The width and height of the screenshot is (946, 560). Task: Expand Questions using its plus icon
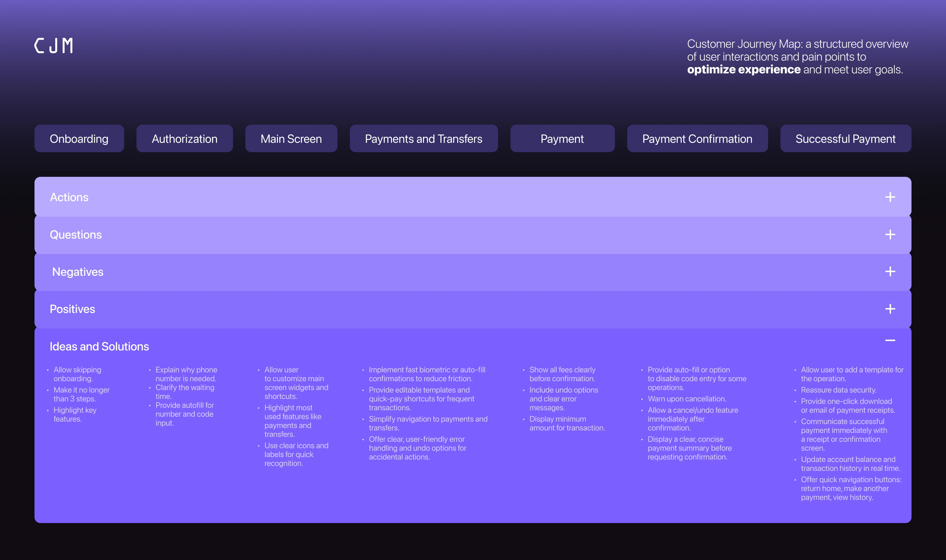[890, 234]
